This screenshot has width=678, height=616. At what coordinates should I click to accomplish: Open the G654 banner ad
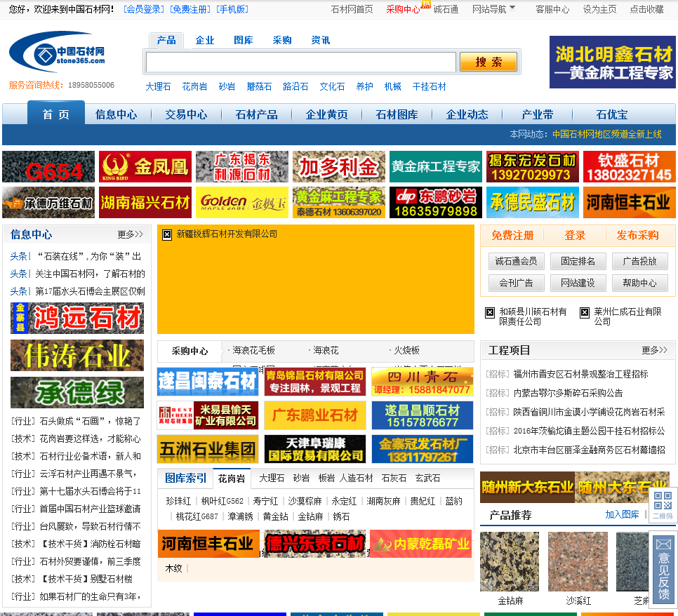tap(48, 167)
